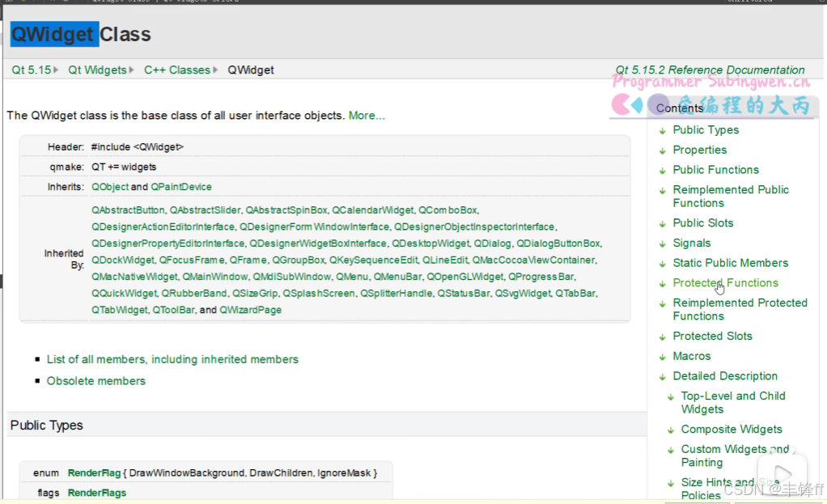Click the arrow icon beside Public Types
Image resolution: width=827 pixels, height=504 pixels.
(x=663, y=131)
